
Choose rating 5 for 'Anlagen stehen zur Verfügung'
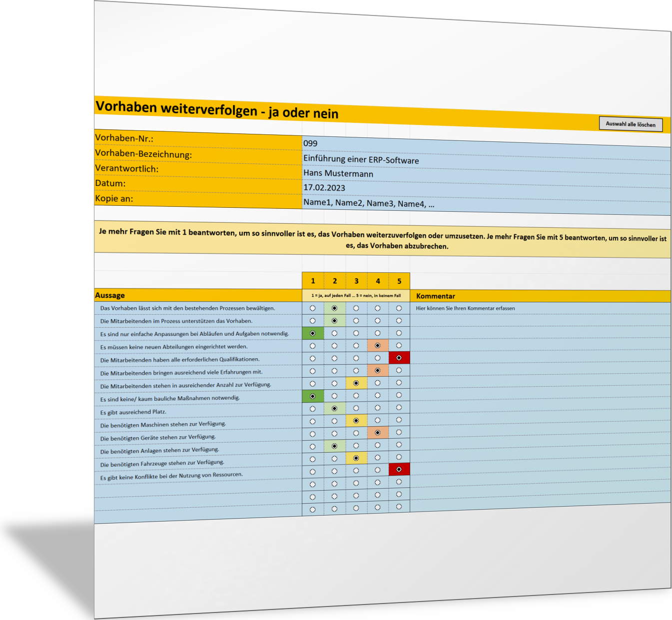[x=399, y=445]
